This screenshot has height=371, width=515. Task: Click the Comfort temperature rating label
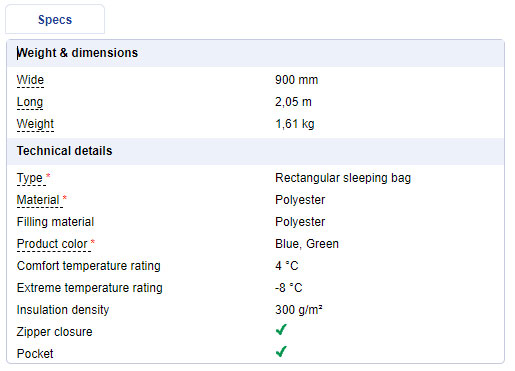tap(89, 266)
